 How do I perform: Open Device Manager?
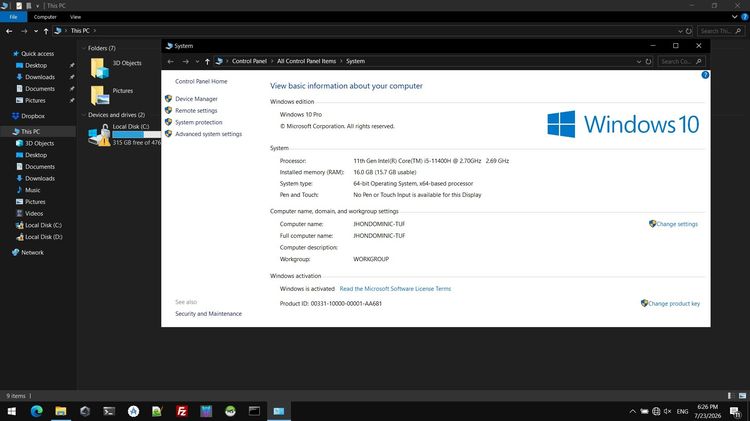tap(196, 99)
